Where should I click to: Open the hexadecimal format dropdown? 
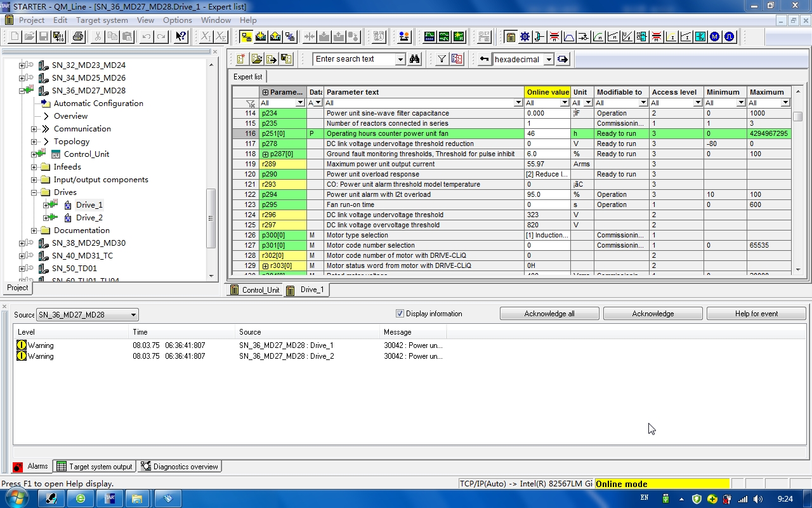coord(549,60)
